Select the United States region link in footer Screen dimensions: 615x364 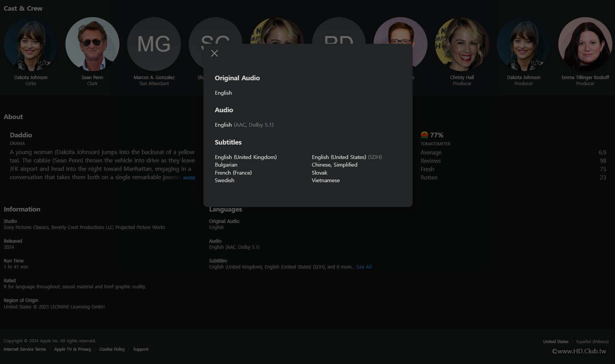pos(556,342)
